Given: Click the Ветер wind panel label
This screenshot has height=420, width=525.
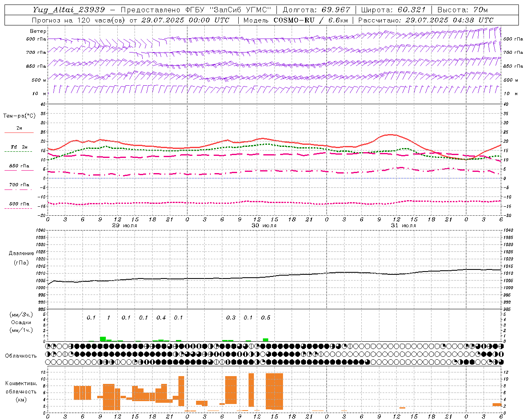Looking at the screenshot, I should 38,31.
